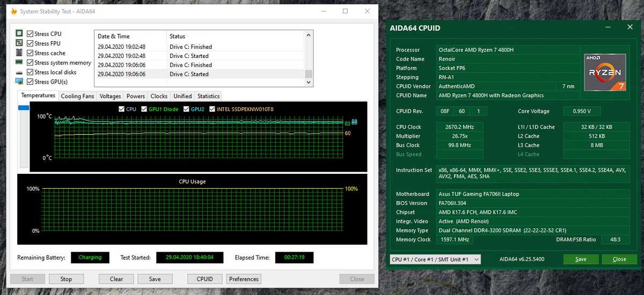This screenshot has width=644, height=295.
Task: Click the Stress CPU chip icon
Action: pos(19,33)
